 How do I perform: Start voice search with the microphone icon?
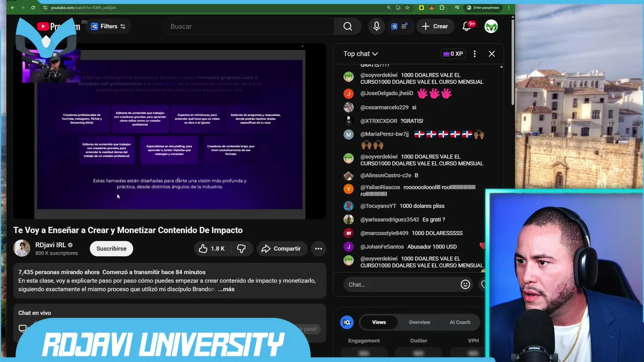[x=376, y=26]
